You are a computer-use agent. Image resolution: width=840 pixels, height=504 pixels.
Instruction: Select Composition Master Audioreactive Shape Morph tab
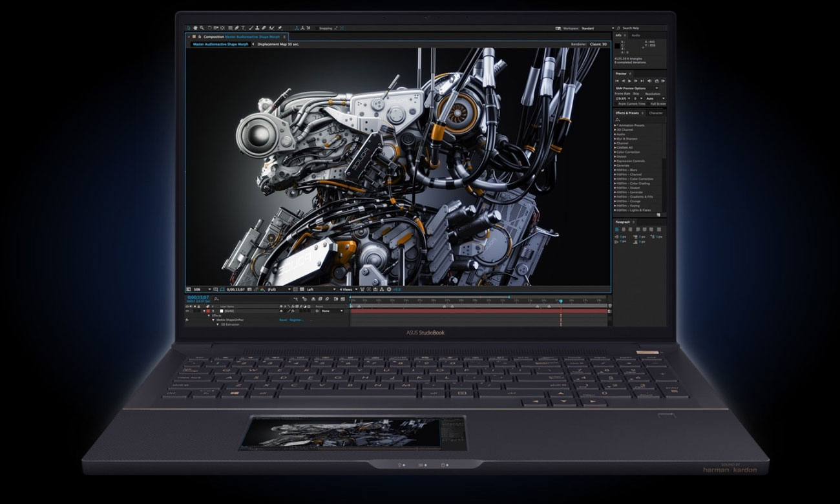pos(242,37)
